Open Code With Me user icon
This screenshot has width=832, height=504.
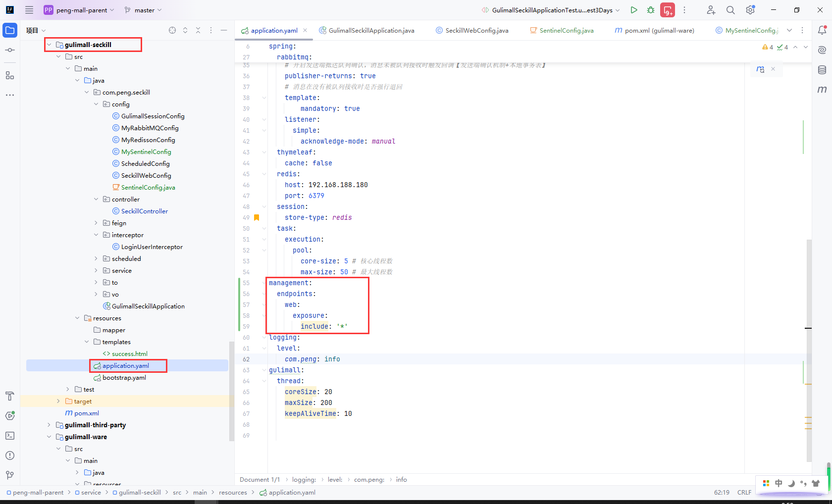coord(711,10)
